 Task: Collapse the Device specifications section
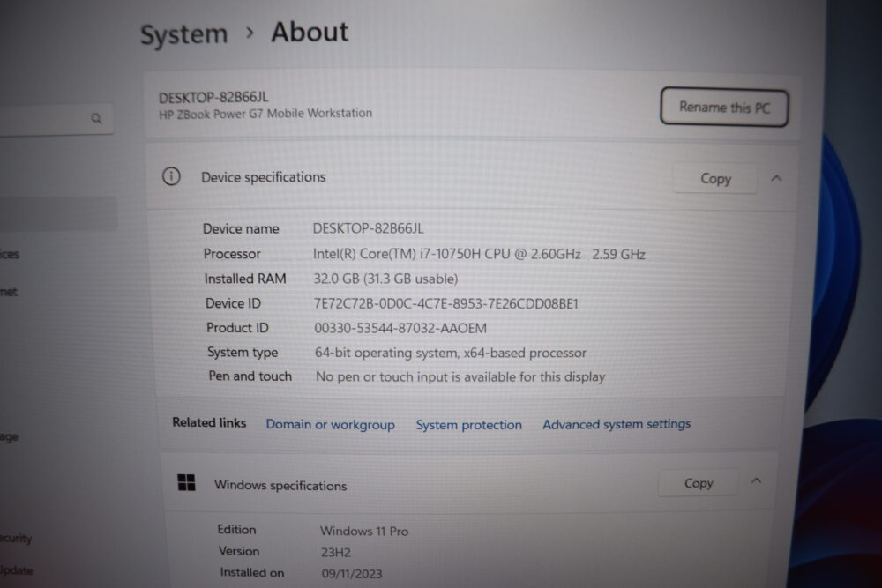click(x=776, y=178)
